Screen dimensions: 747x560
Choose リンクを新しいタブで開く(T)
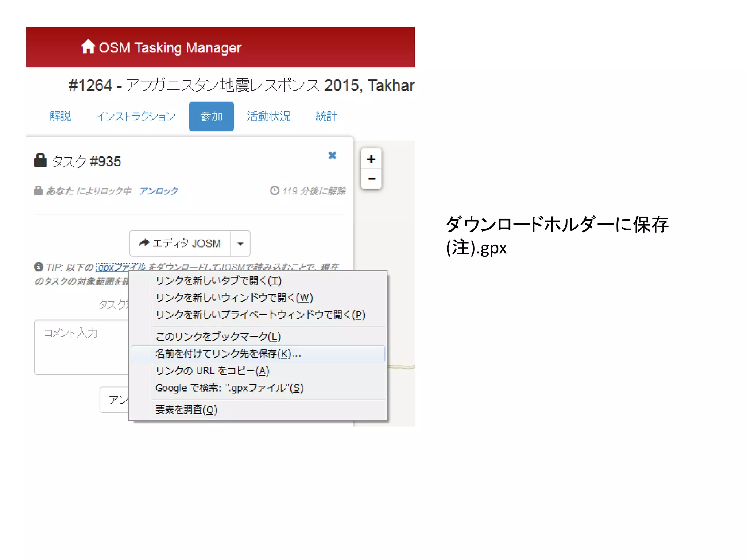258,280
